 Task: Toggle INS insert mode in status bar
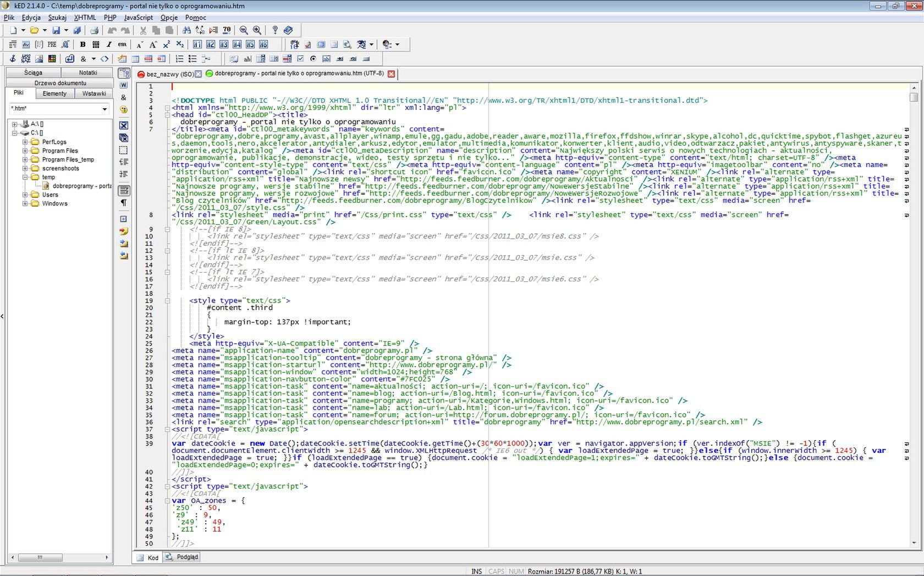(x=476, y=572)
